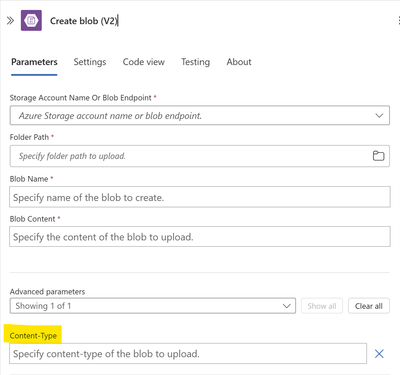Collapse the panel with double chevron icon

coord(10,21)
